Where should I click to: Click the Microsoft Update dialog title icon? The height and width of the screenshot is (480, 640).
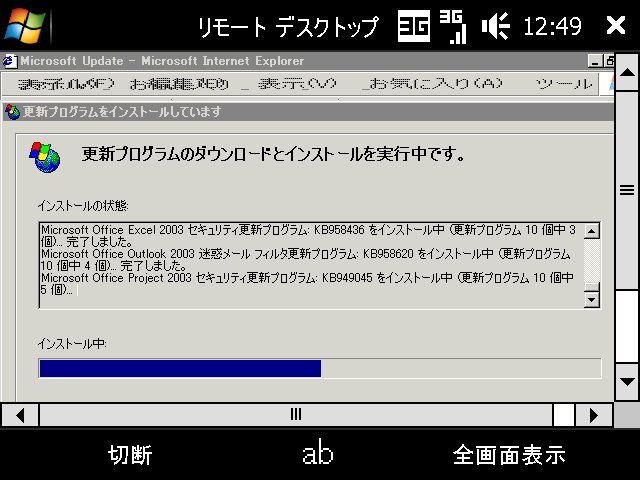12,112
